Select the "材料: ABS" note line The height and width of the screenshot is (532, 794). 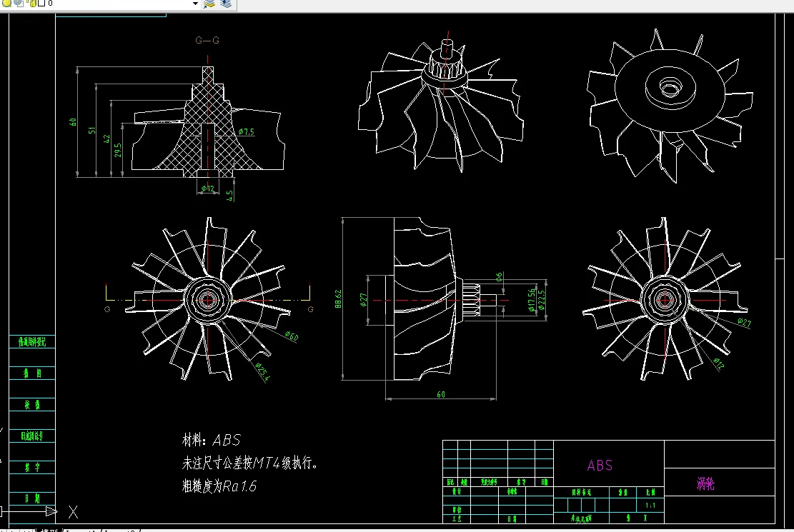(211, 440)
